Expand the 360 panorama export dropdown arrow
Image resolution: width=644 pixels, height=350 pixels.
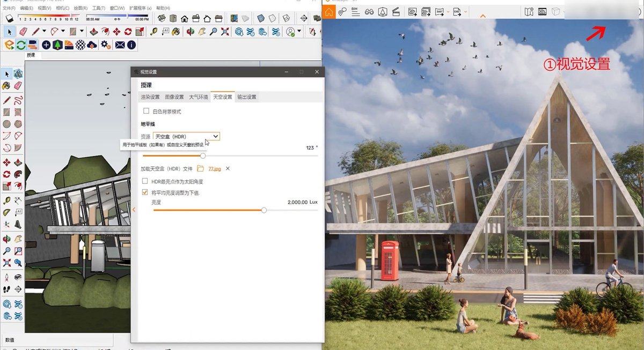tap(449, 12)
